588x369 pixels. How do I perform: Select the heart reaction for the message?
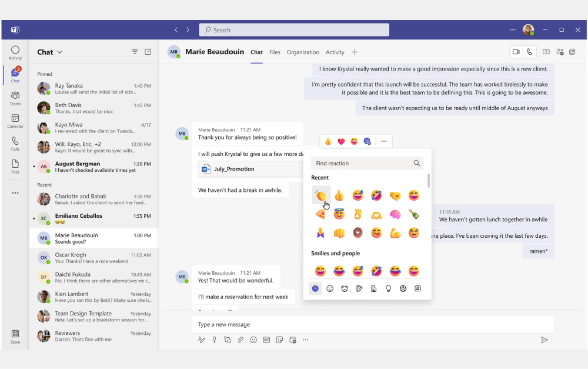[x=340, y=141]
